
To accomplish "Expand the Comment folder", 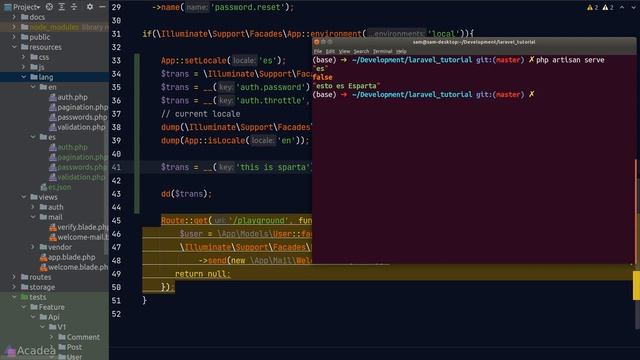I will (52, 337).
